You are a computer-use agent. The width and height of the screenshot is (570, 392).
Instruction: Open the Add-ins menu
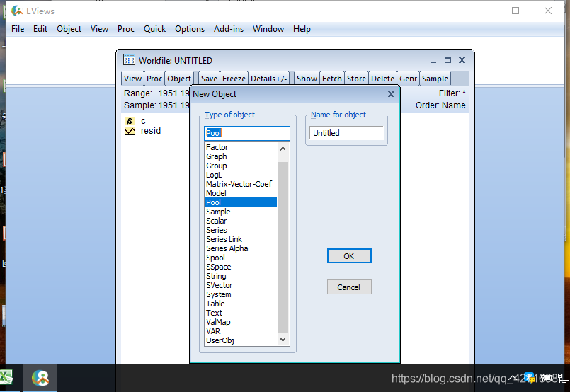pos(229,29)
